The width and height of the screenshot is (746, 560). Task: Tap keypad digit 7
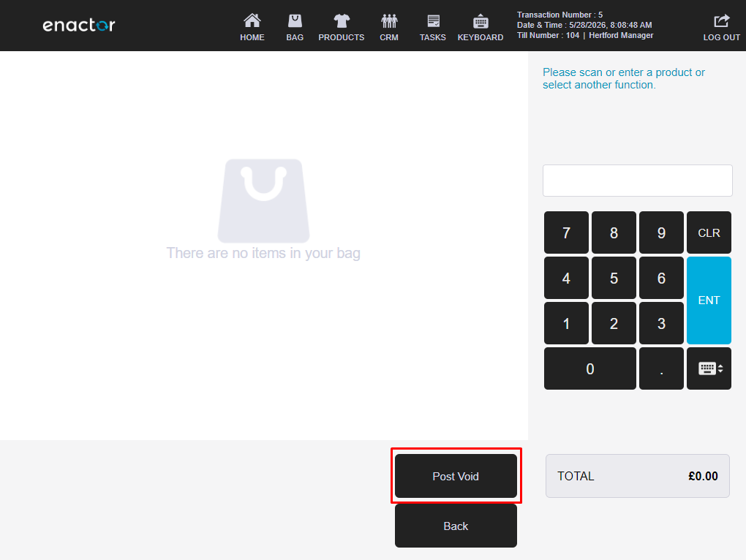[x=566, y=232]
